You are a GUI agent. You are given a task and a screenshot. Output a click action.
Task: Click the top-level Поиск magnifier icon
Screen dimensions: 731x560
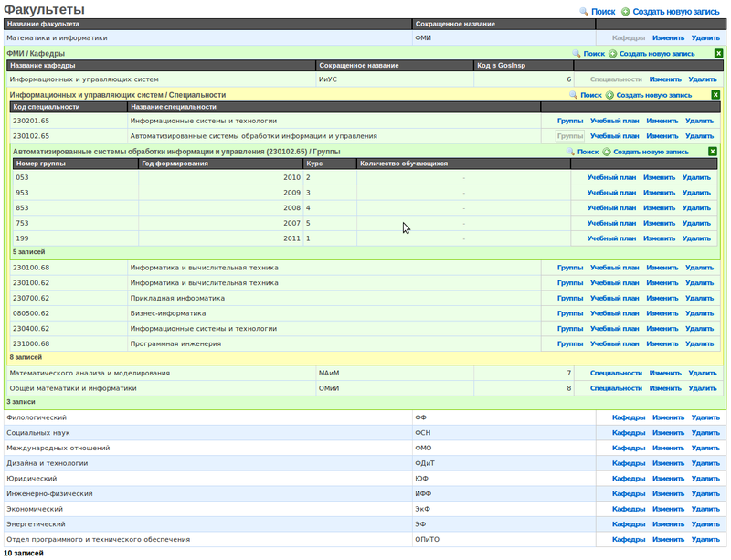584,11
